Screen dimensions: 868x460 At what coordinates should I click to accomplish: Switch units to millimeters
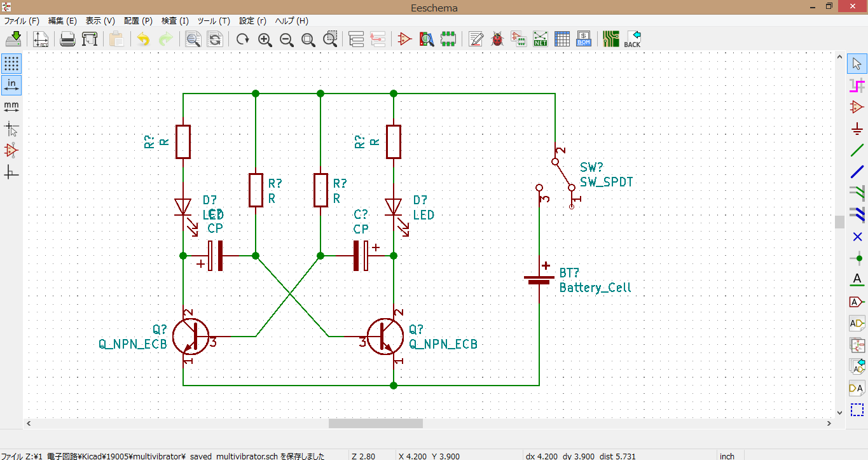coord(11,107)
